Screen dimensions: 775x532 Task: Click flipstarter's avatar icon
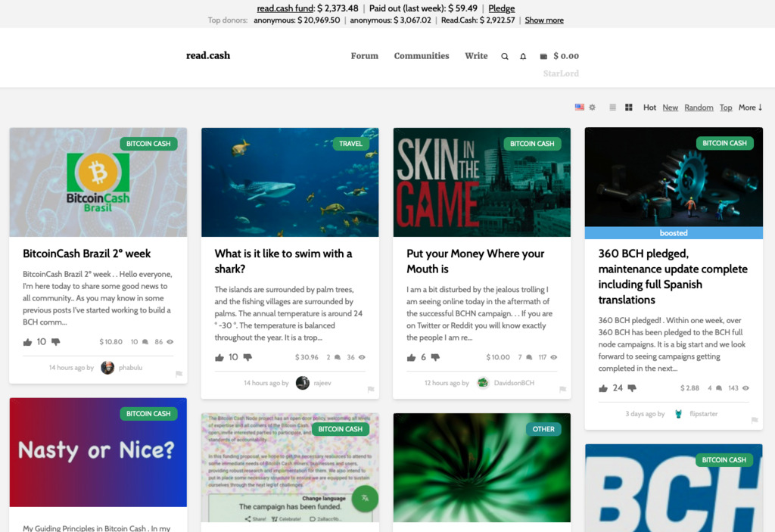tap(679, 414)
